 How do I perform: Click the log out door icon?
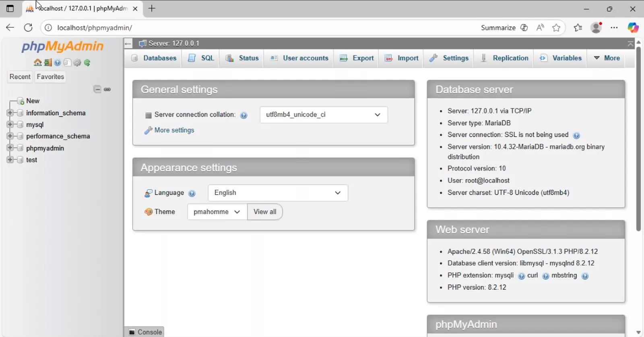[x=48, y=62]
